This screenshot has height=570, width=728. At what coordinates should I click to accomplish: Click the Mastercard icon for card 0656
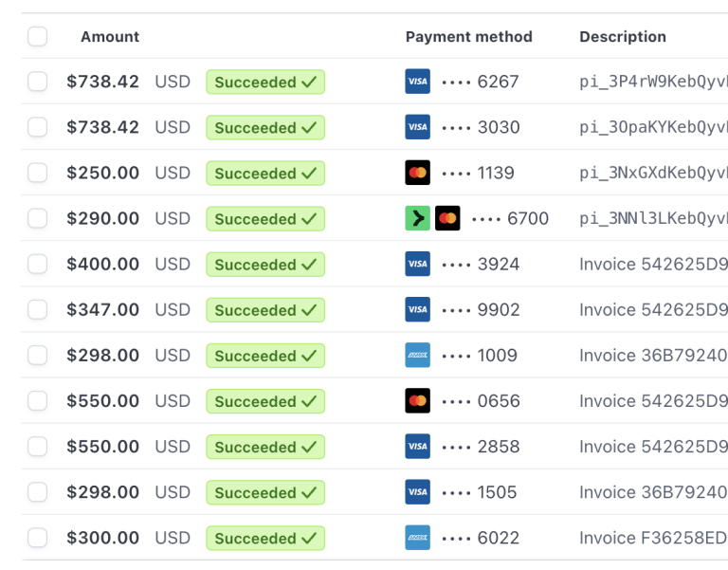(417, 400)
